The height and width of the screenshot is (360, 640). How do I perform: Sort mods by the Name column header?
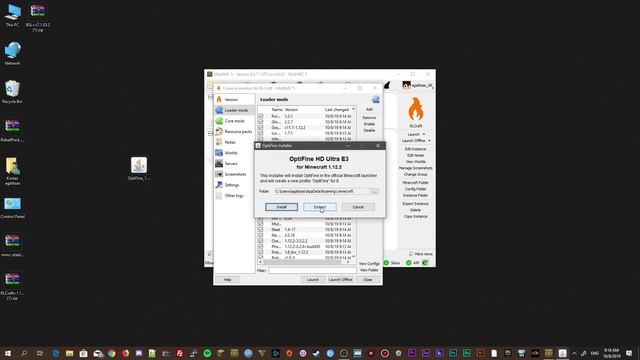tap(277, 109)
